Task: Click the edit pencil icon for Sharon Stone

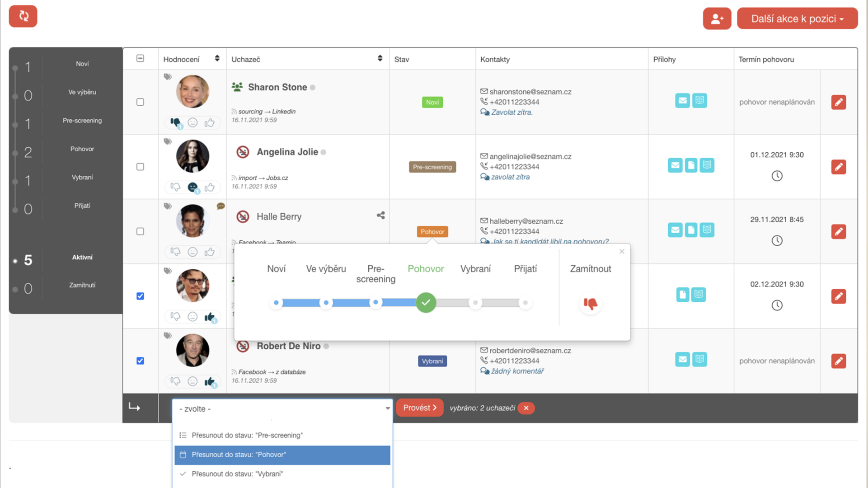Action: [839, 101]
